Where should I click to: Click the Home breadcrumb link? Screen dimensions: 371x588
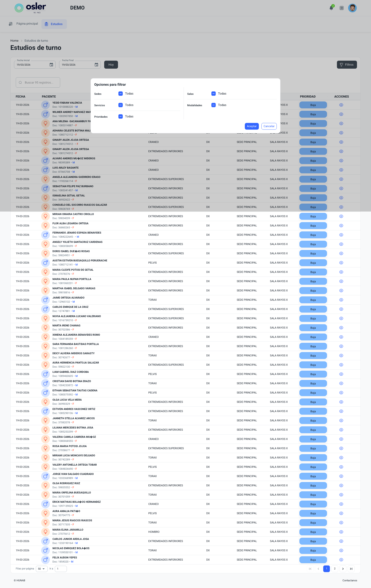pos(14,41)
